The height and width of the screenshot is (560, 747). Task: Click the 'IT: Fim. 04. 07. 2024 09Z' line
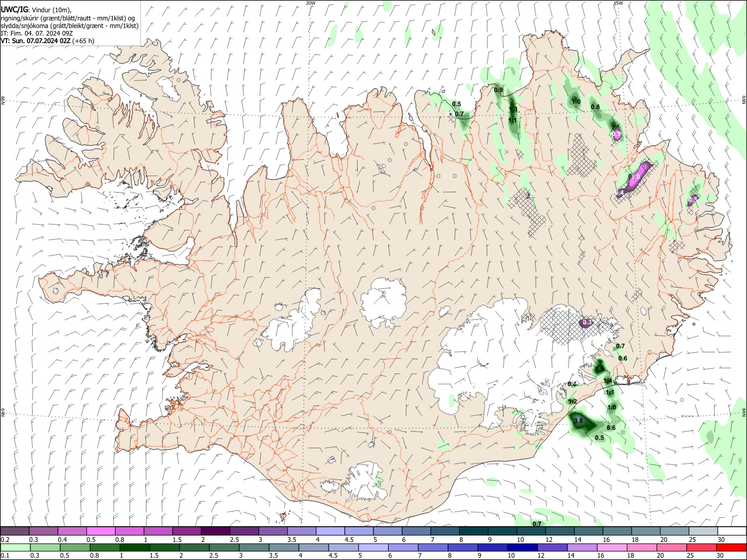(37, 33)
